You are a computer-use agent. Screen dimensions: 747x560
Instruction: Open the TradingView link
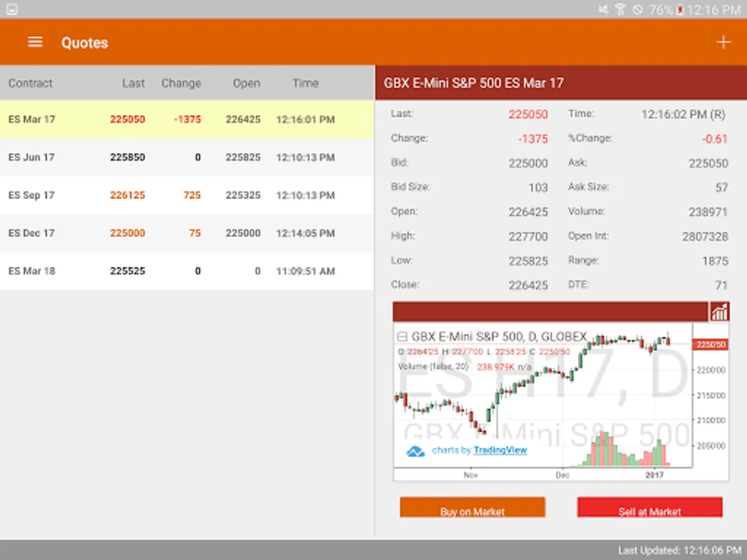click(500, 450)
